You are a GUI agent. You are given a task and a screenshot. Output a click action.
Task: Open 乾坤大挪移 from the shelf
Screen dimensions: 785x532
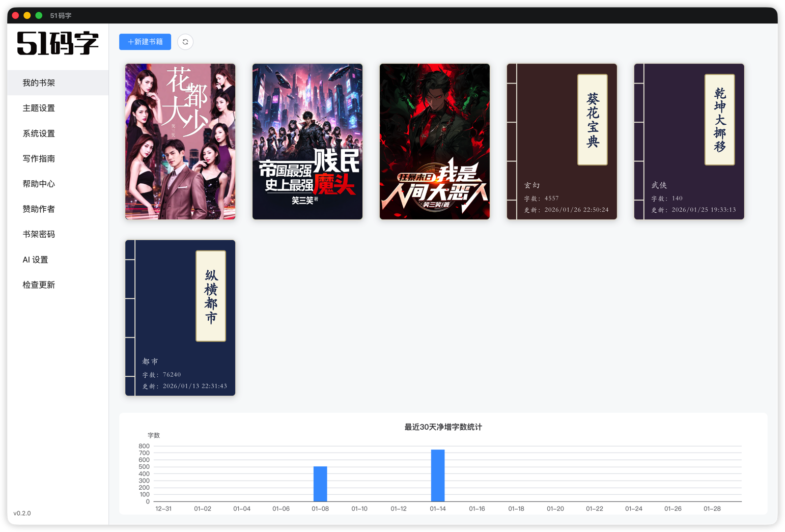coord(689,141)
